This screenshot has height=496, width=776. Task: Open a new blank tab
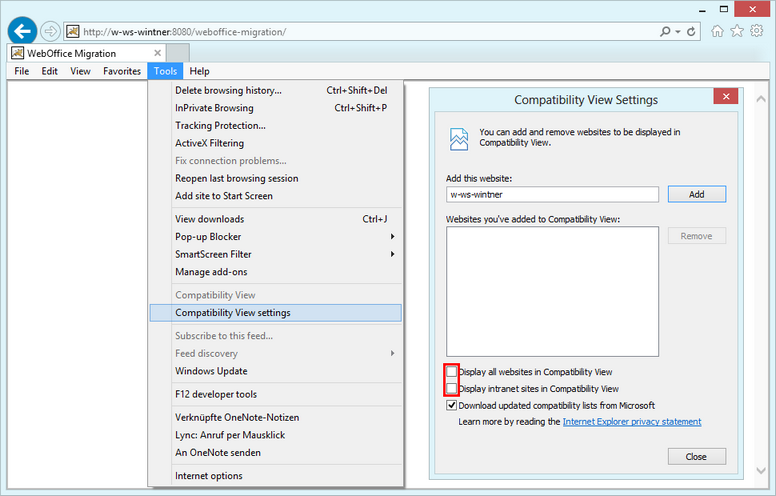[x=178, y=52]
